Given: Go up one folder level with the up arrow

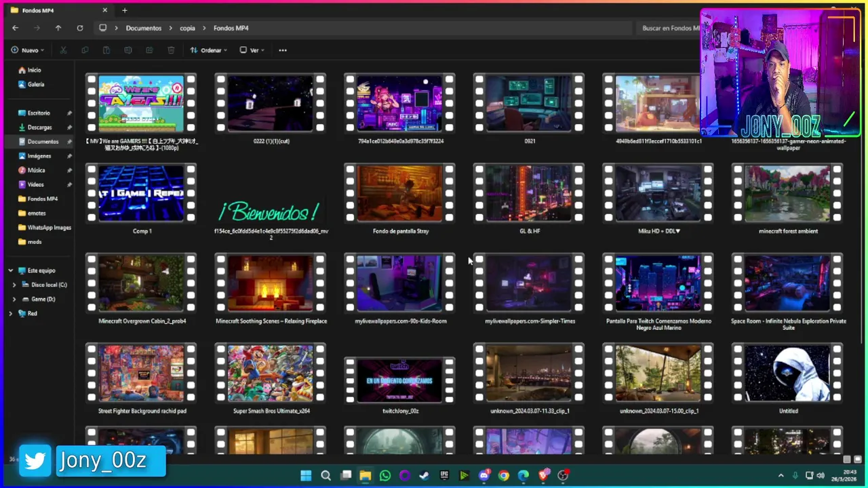Looking at the screenshot, I should coord(58,28).
